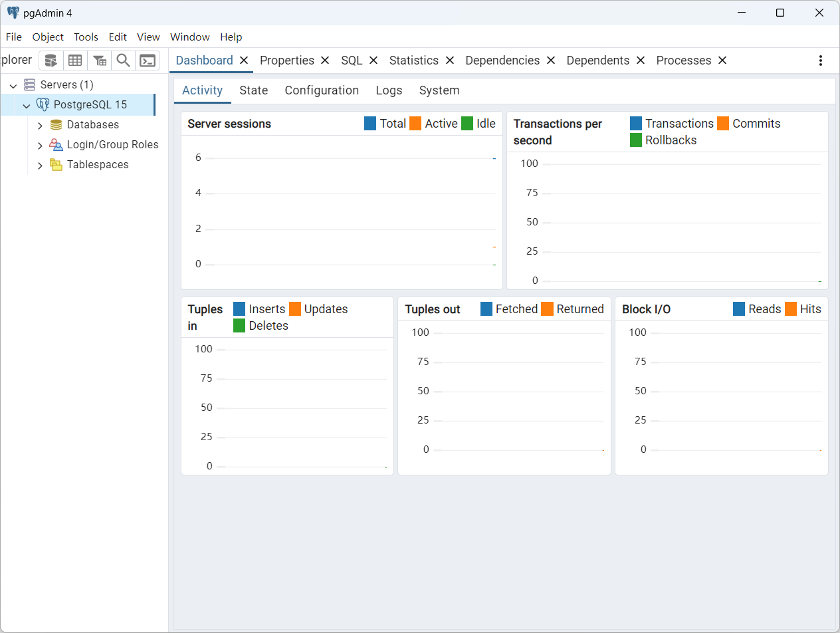Click the Filtered Rows toolbar icon
This screenshot has height=633, width=840.
[99, 61]
